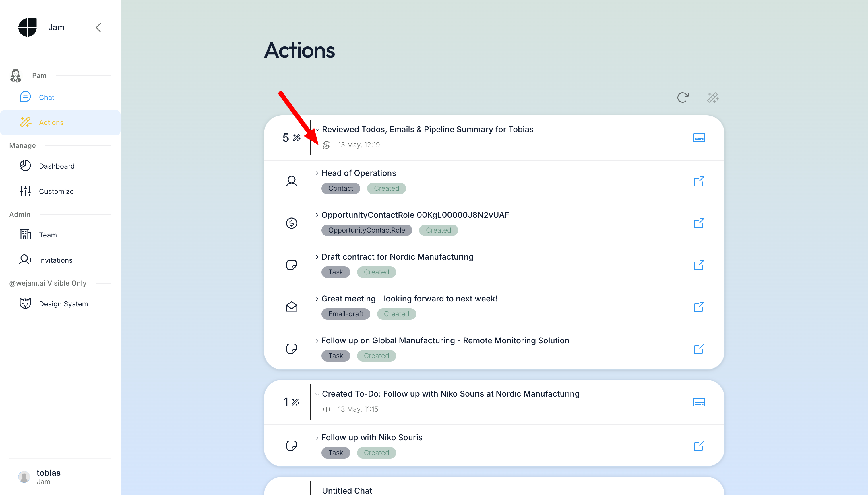This screenshot has height=495, width=868.
Task: Expand Draft contract for Nordic Manufacturing
Action: point(317,257)
